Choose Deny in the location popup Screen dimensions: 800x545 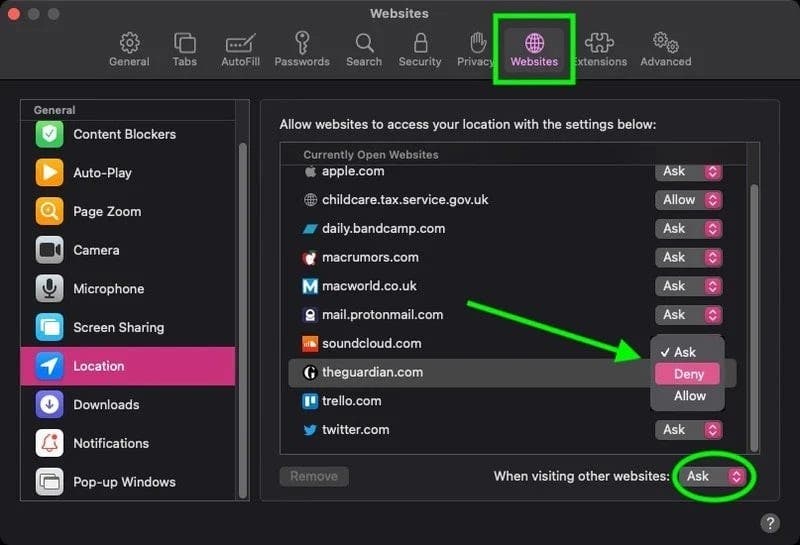(688, 374)
